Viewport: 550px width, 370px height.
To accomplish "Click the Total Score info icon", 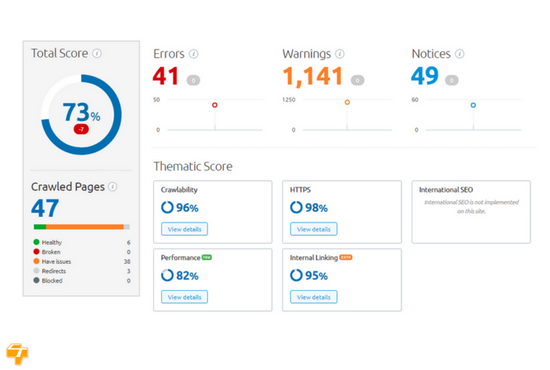I will coord(97,53).
